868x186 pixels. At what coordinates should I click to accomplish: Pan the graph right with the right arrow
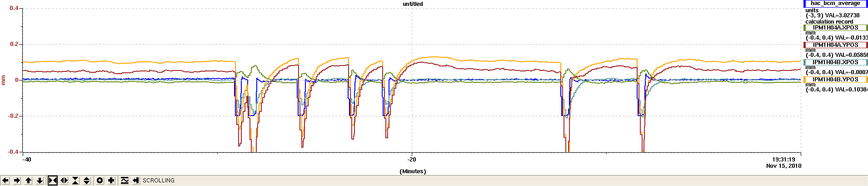pyautogui.click(x=17, y=181)
